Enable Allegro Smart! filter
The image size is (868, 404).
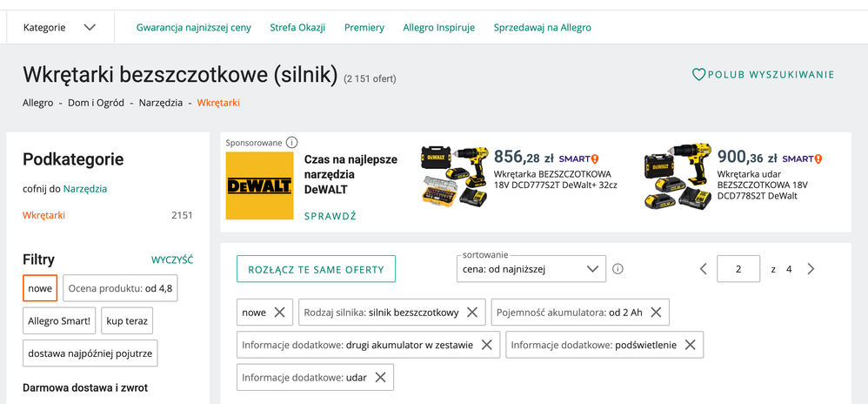(59, 321)
